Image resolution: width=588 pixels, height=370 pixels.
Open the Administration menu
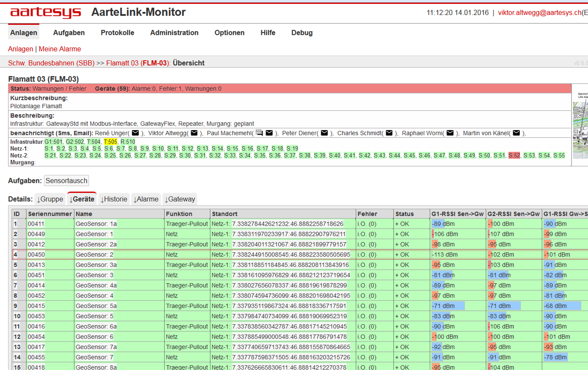(174, 33)
